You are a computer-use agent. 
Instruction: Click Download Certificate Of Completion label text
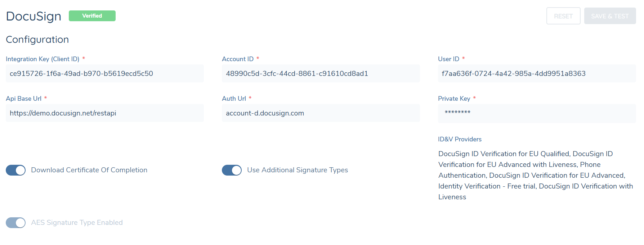pyautogui.click(x=89, y=170)
